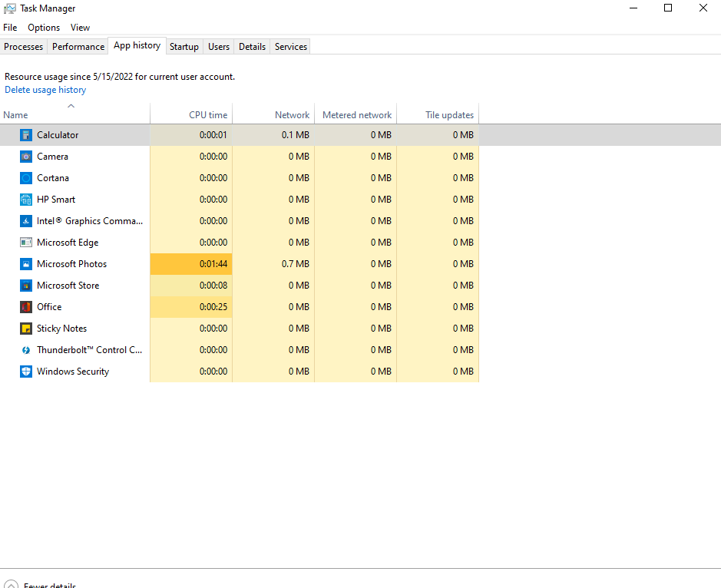Minimize the Task Manager window

(633, 8)
